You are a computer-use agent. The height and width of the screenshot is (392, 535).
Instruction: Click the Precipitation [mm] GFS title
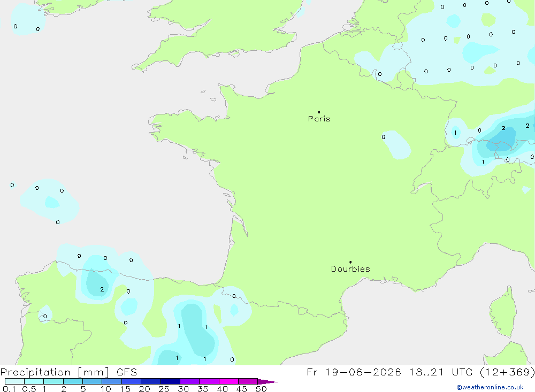point(68,372)
